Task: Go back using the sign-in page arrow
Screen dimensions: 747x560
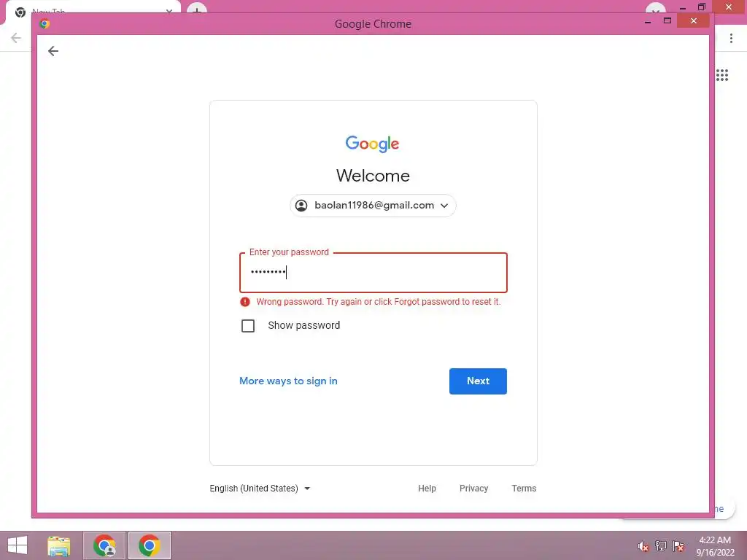Action: click(53, 51)
